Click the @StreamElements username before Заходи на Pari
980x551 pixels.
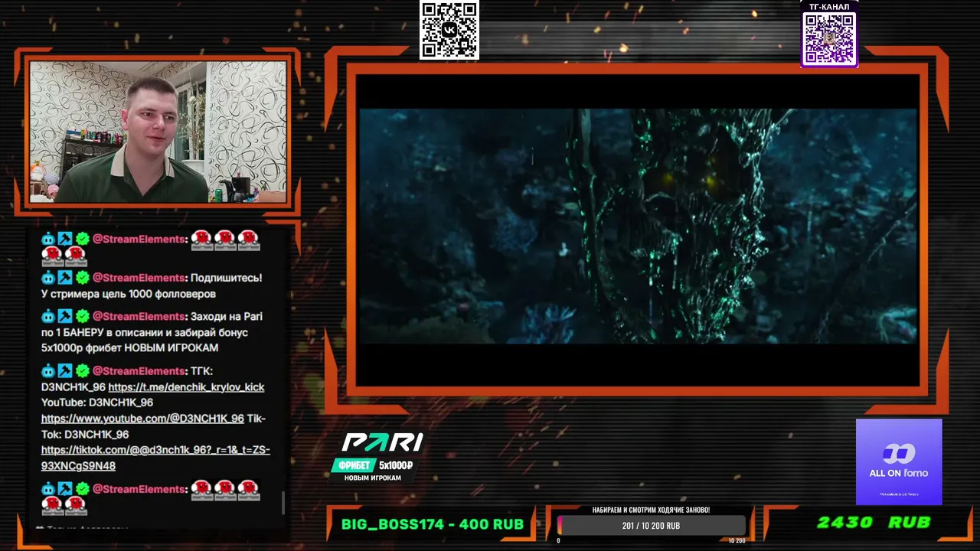pos(139,316)
